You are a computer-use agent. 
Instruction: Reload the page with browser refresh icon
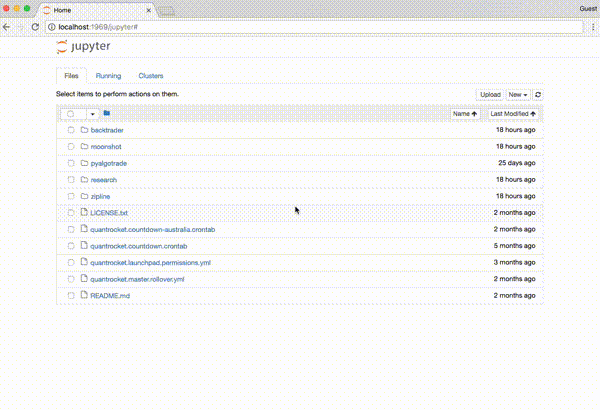[x=35, y=27]
